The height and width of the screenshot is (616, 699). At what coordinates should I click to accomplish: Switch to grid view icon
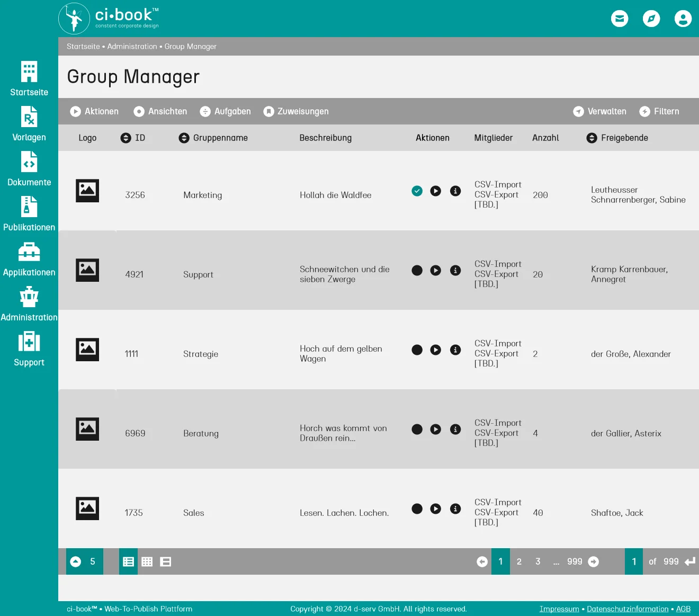pyautogui.click(x=147, y=561)
